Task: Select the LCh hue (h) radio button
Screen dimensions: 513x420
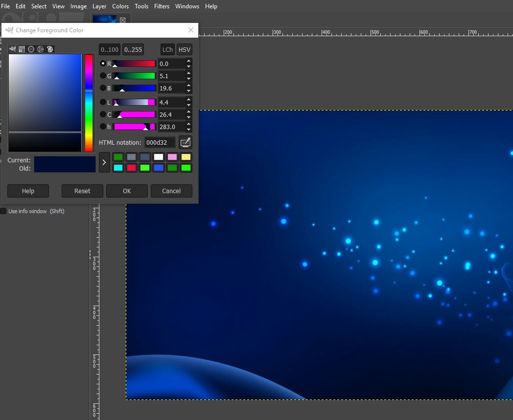Action: click(x=103, y=127)
